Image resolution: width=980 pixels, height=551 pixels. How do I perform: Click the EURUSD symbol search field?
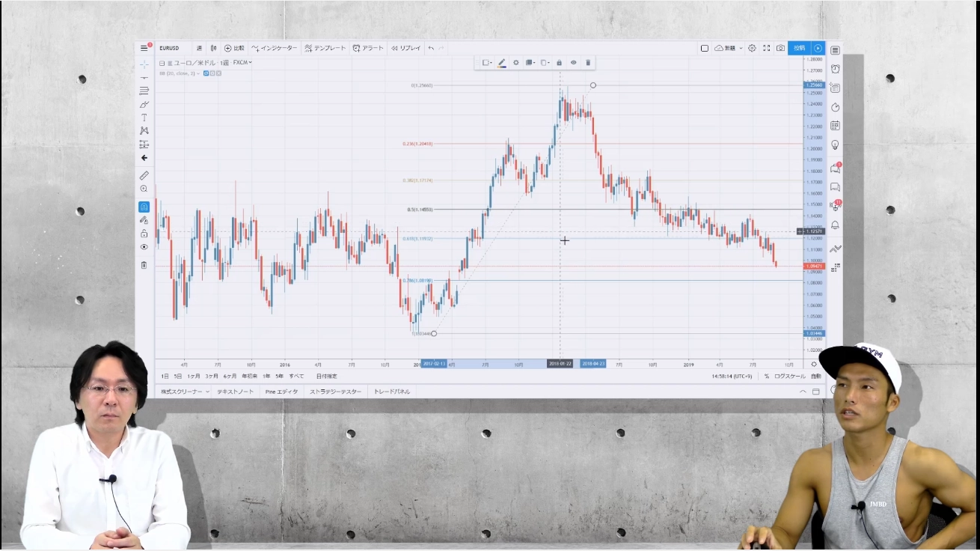[170, 48]
